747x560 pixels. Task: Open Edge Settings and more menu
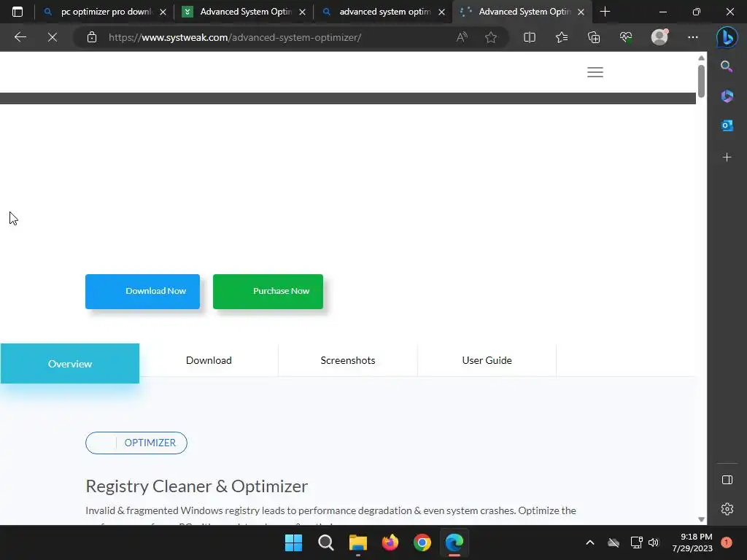[693, 37]
